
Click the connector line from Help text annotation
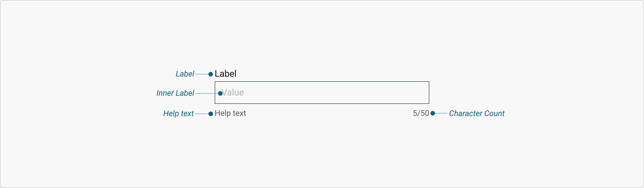pyautogui.click(x=202, y=114)
